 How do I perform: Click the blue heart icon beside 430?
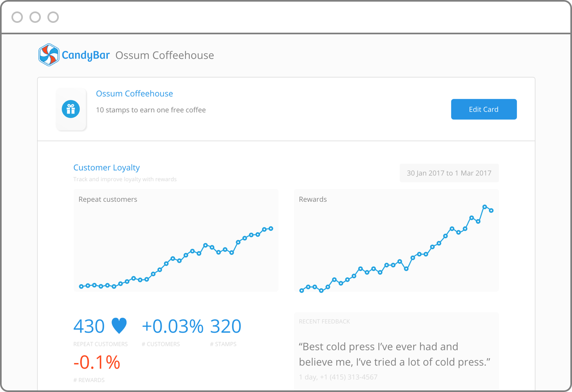pyautogui.click(x=118, y=326)
